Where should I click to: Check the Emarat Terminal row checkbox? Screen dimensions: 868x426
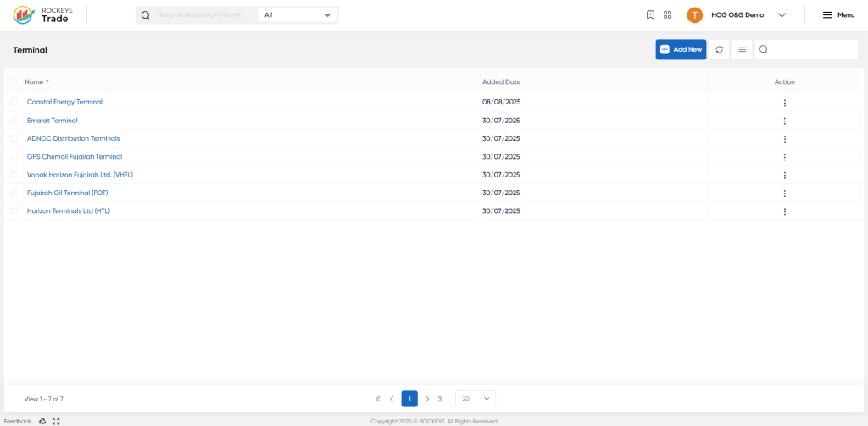coord(14,121)
